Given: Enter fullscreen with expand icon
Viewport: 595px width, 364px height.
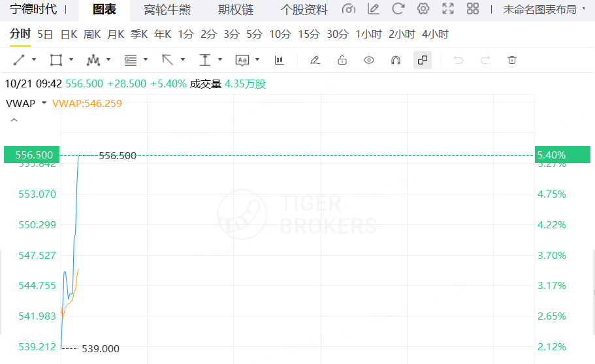Looking at the screenshot, I should pyautogui.click(x=448, y=8).
